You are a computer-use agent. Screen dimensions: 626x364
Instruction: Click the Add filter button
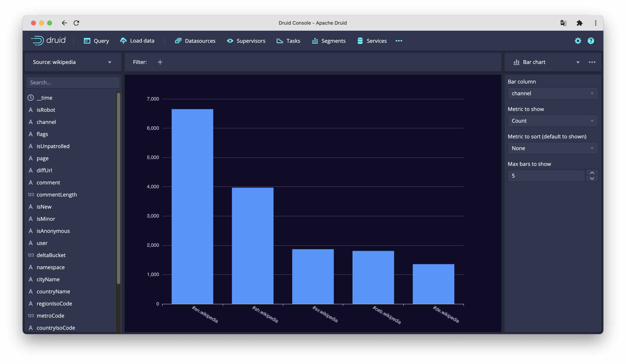[x=160, y=62]
